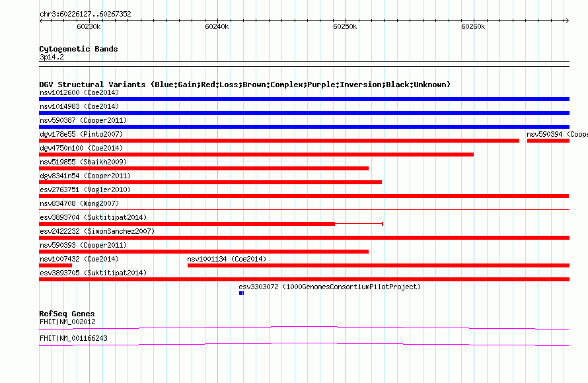Click the Cytogenetic Bands track title
Image resolution: width=588 pixels, height=383 pixels.
pyautogui.click(x=79, y=49)
